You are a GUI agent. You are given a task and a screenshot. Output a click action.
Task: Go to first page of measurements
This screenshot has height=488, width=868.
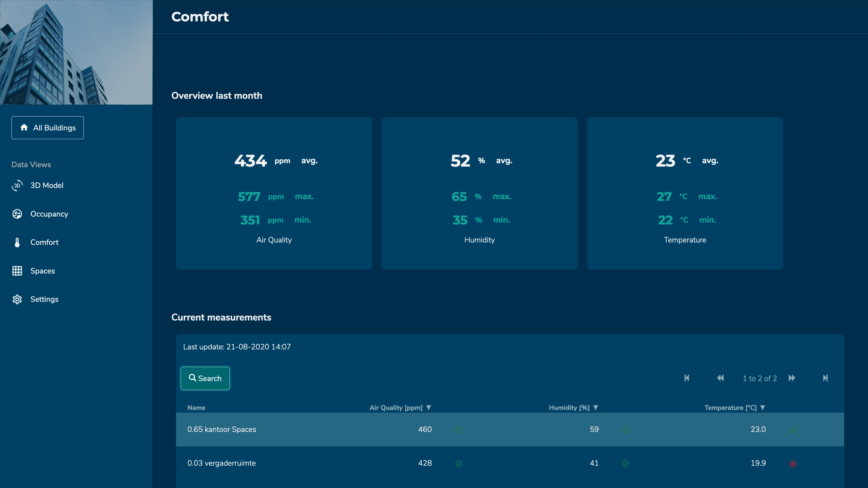click(x=687, y=378)
